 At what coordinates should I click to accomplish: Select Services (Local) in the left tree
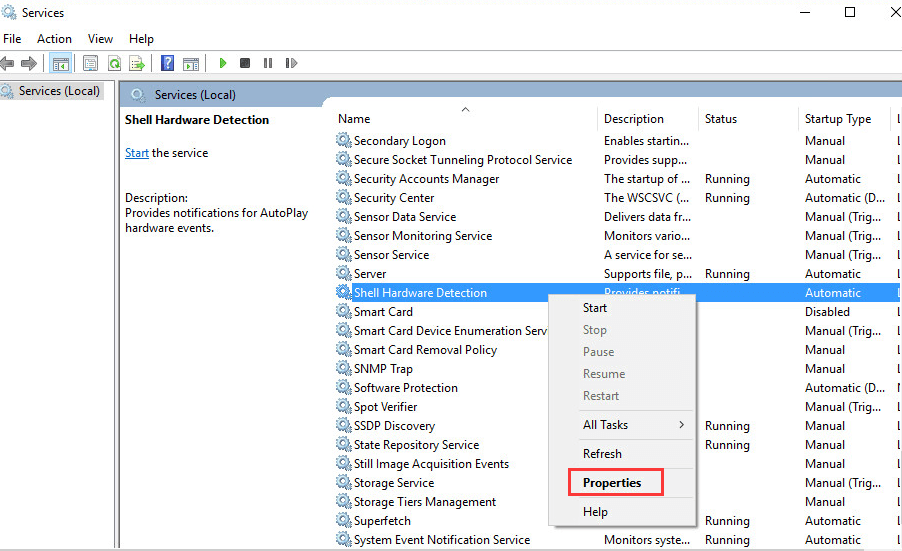pyautogui.click(x=59, y=91)
